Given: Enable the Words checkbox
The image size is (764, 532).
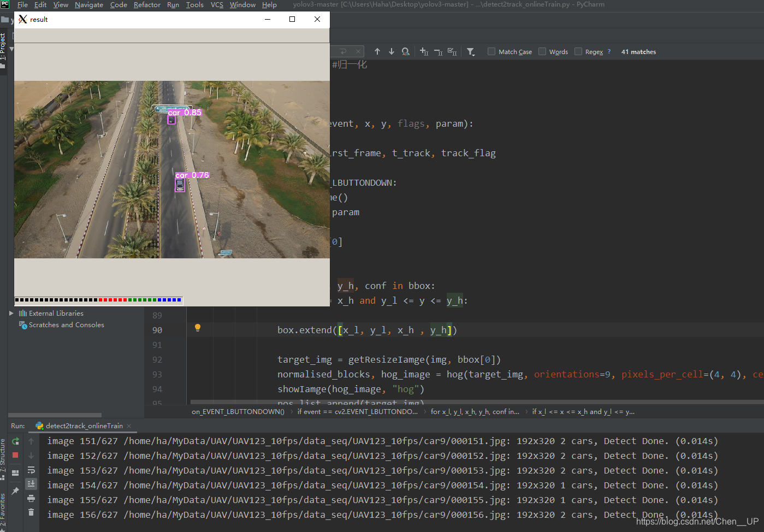Looking at the screenshot, I should click(542, 51).
